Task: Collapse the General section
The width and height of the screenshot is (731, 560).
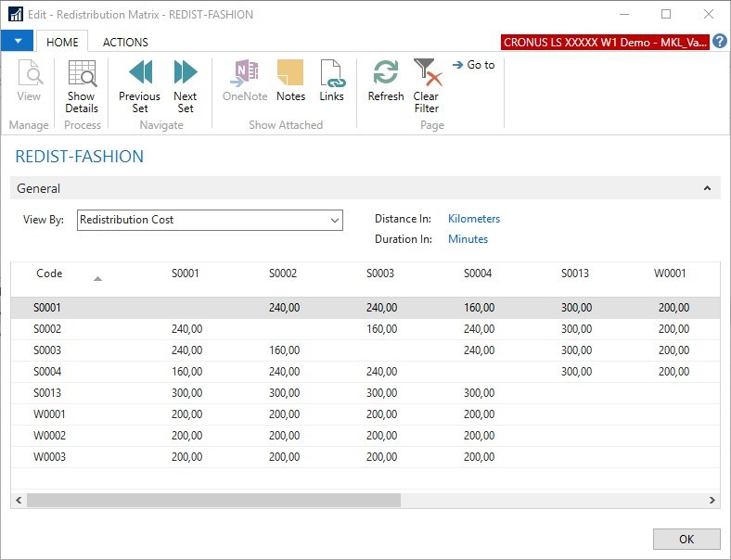Action: 707,188
